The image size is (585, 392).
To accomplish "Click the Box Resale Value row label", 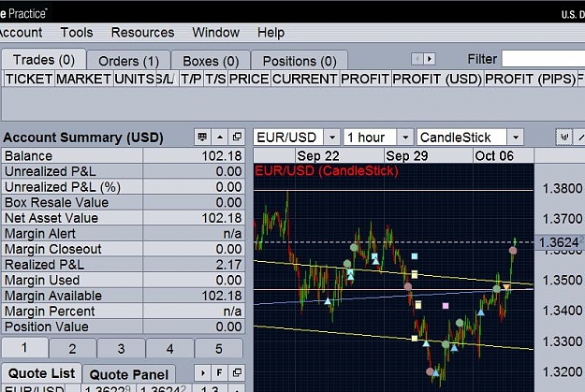I will (x=56, y=202).
